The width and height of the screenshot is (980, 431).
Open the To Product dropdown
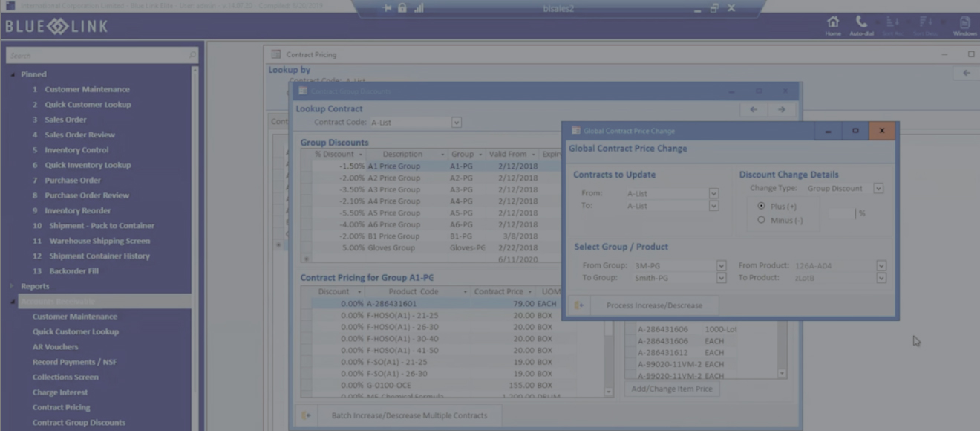coord(881,278)
